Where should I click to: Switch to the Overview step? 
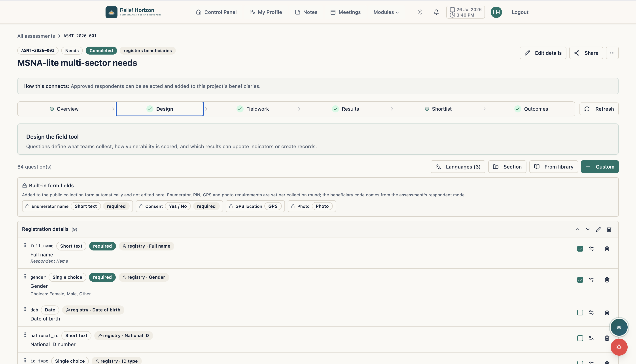pyautogui.click(x=64, y=109)
